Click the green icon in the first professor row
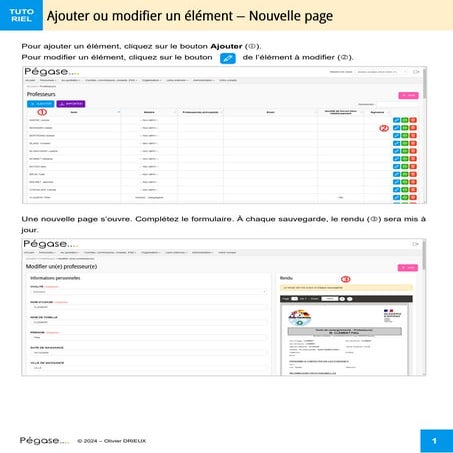The height and width of the screenshot is (453, 453). 405,120
